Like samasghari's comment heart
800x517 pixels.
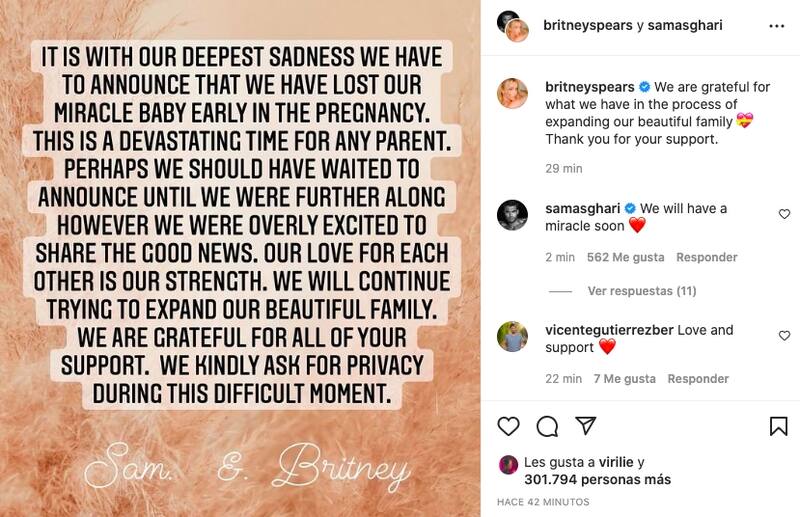(x=784, y=214)
